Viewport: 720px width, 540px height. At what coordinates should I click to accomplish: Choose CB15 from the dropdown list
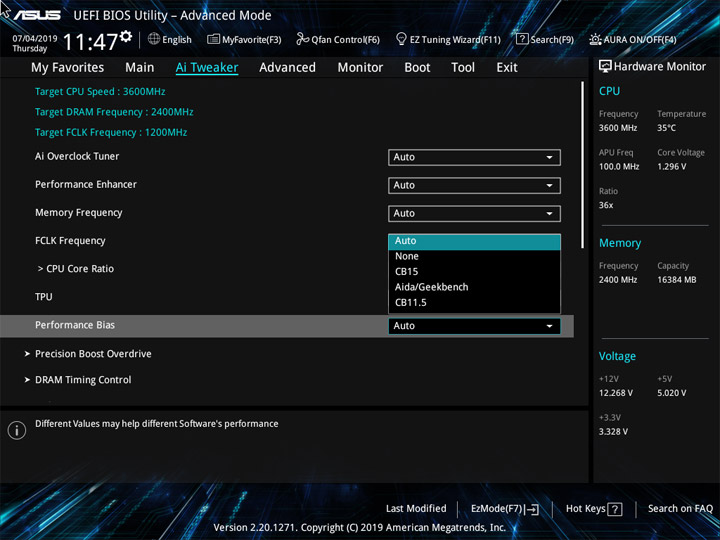coord(474,272)
